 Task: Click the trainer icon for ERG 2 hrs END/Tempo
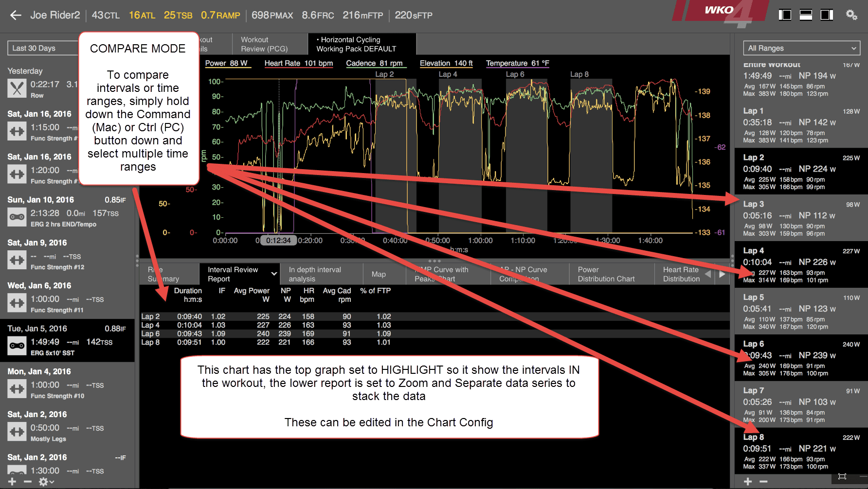17,217
